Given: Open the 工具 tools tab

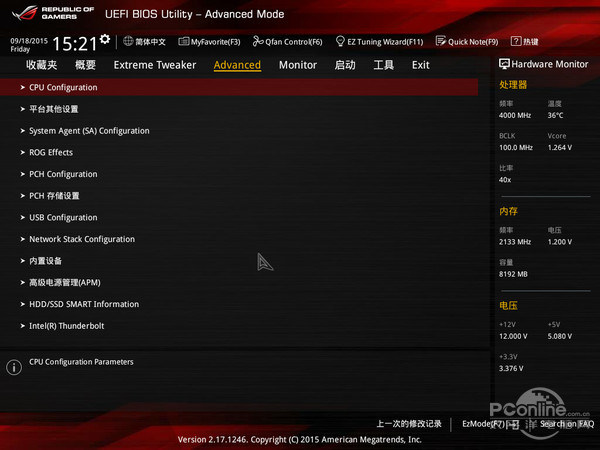Looking at the screenshot, I should [x=384, y=65].
